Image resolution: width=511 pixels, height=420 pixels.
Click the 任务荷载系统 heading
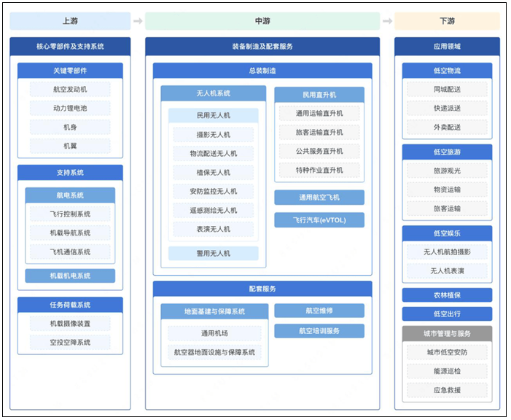[70, 305]
